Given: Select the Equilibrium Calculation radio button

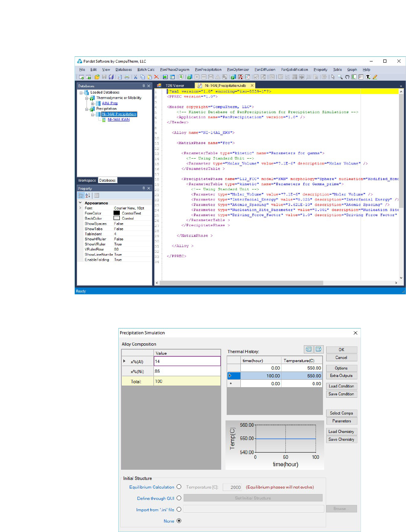Looking at the screenshot, I should [179, 487].
